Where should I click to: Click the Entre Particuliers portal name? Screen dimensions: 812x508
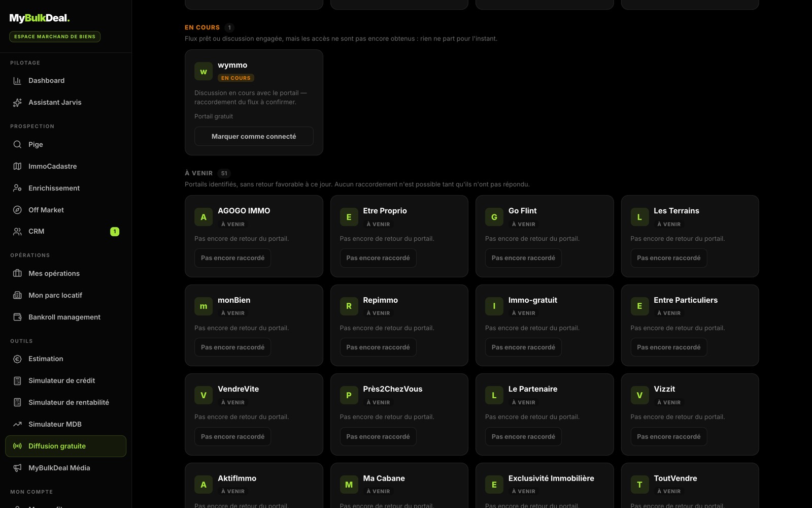point(686,300)
